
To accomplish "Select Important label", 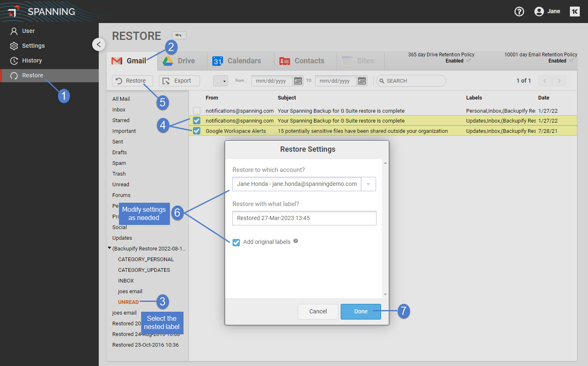I will coord(124,131).
